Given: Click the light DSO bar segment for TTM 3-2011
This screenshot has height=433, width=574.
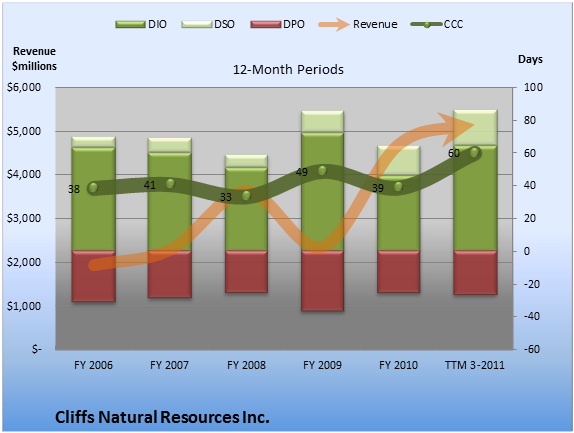Looking at the screenshot, I should click(x=475, y=127).
